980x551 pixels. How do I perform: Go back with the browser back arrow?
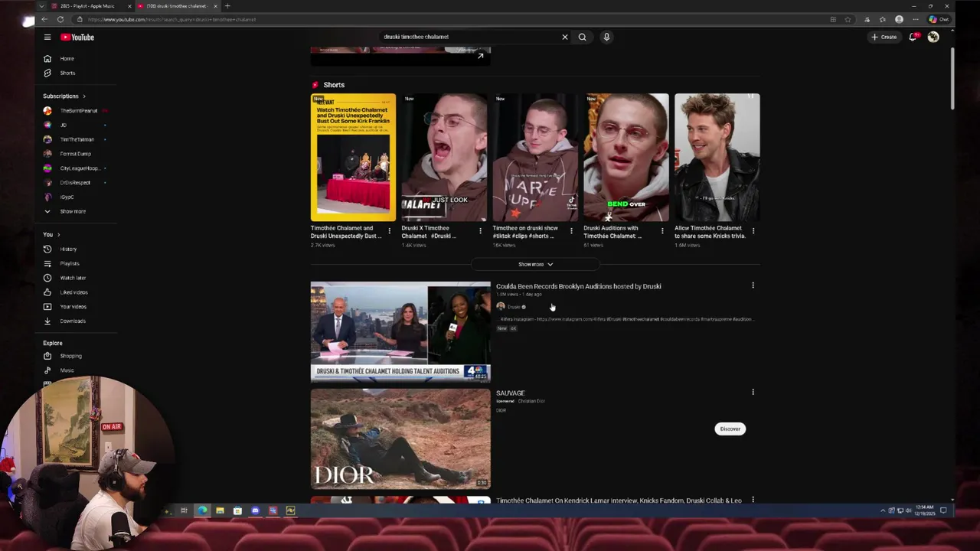(x=44, y=19)
